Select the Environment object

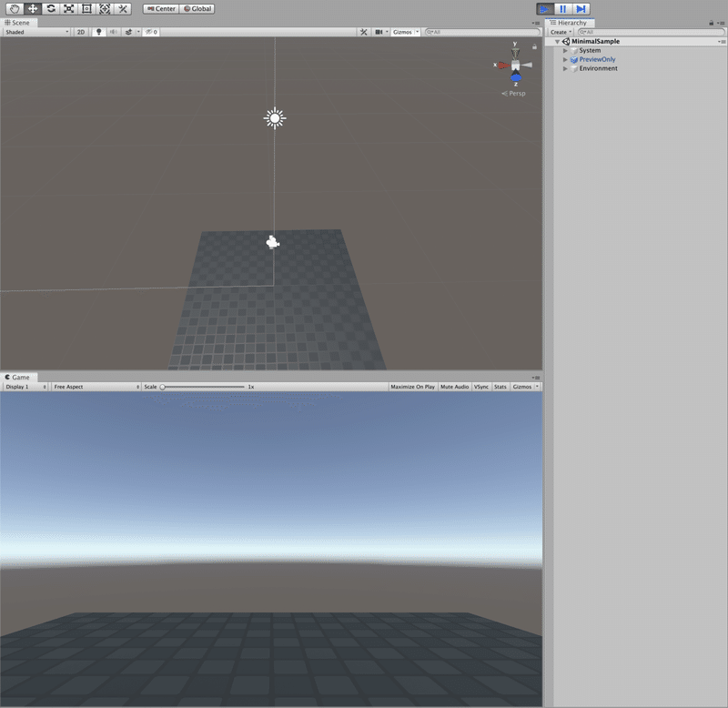(599, 68)
